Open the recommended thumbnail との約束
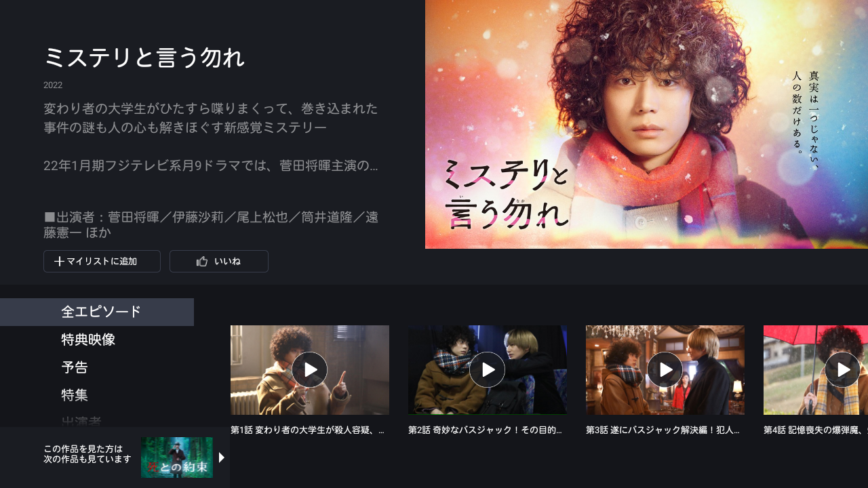868x488 pixels. coord(177,457)
